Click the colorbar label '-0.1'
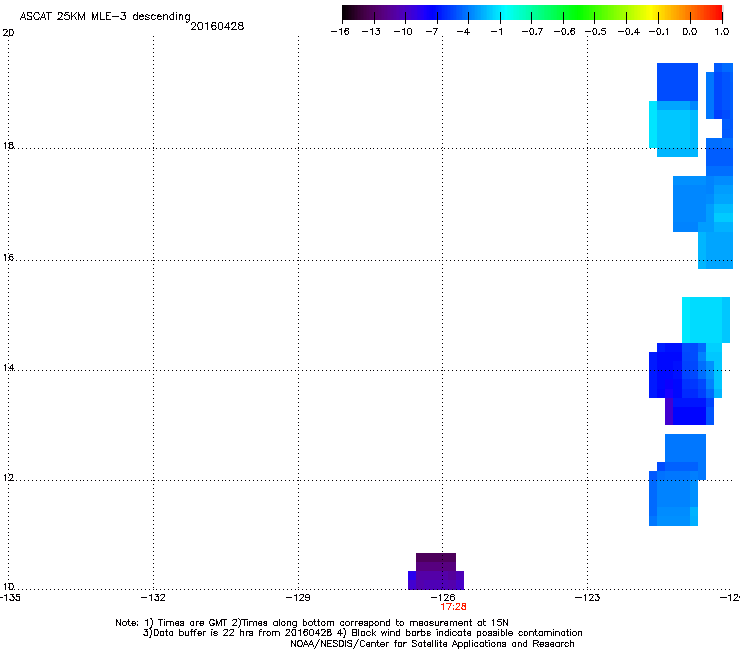 (659, 32)
